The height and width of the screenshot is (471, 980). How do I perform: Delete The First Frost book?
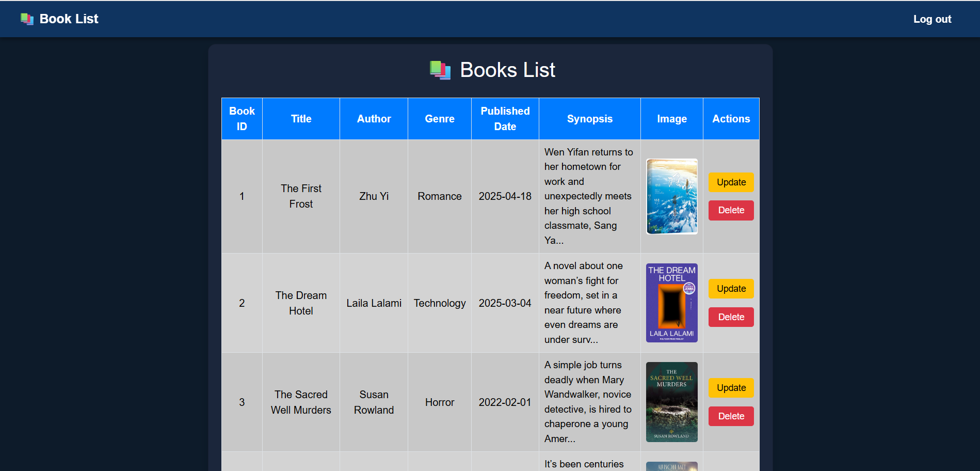click(x=731, y=210)
